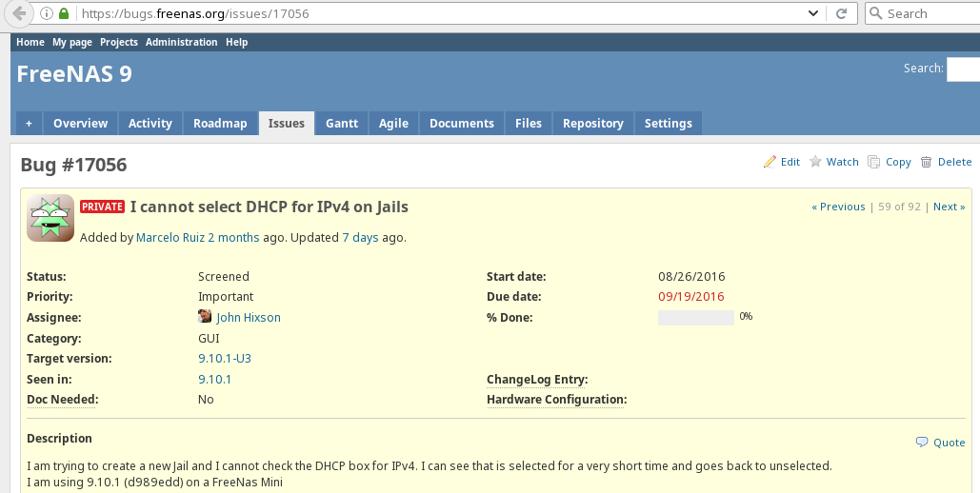Click the Quote speech bubble icon
Viewport: 980px width, 493px height.
point(922,442)
